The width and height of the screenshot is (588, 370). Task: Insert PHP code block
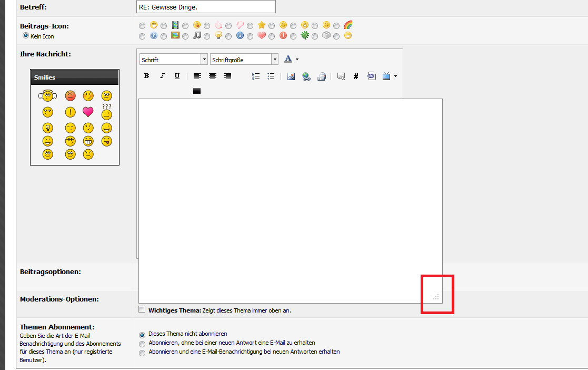[372, 76]
